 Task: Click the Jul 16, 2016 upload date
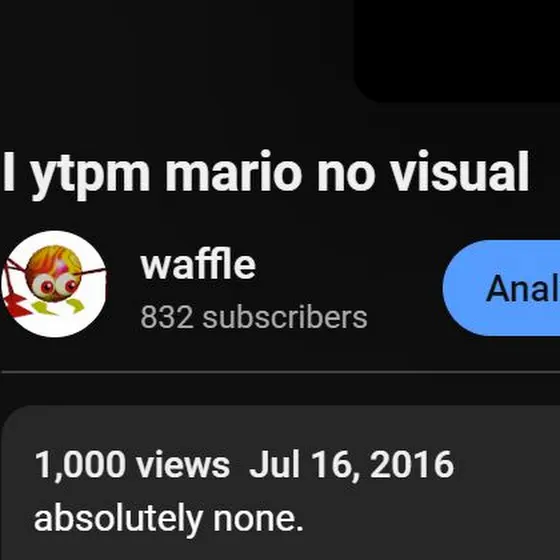(x=351, y=464)
